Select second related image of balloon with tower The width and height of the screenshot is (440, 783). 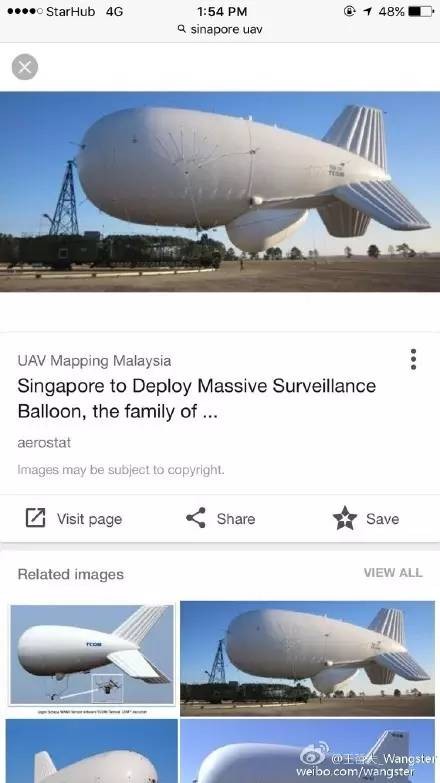click(x=307, y=659)
